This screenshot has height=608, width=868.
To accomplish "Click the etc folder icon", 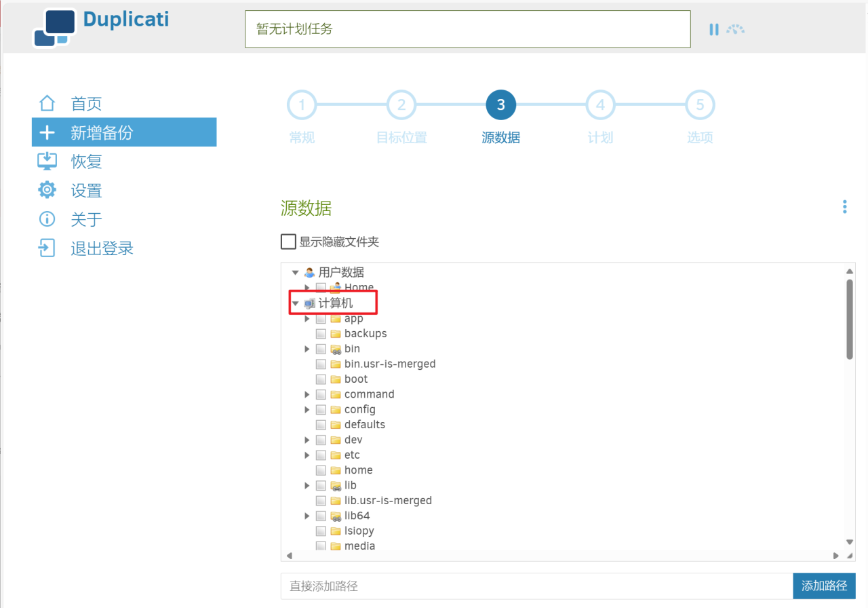I will [336, 455].
